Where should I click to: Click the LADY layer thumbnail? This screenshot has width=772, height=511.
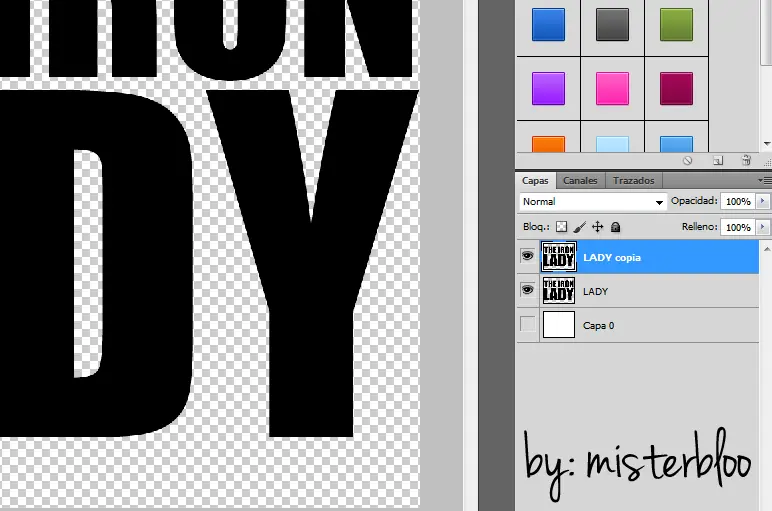point(559,290)
